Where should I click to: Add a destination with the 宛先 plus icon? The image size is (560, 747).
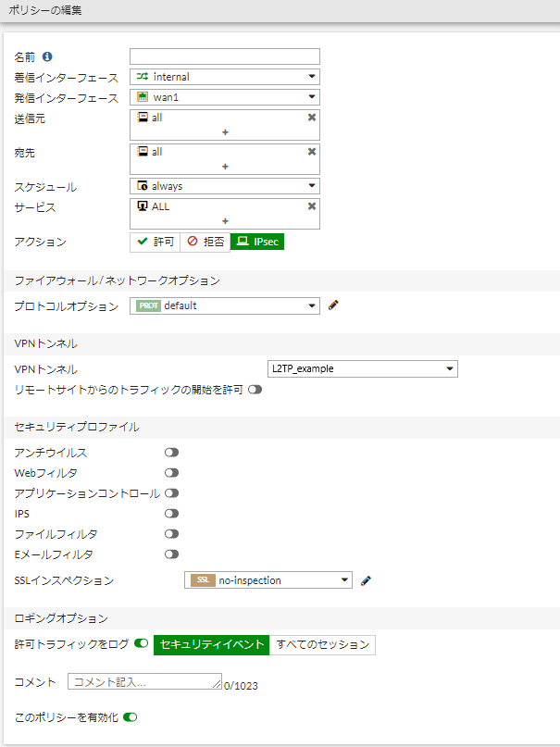tap(225, 167)
